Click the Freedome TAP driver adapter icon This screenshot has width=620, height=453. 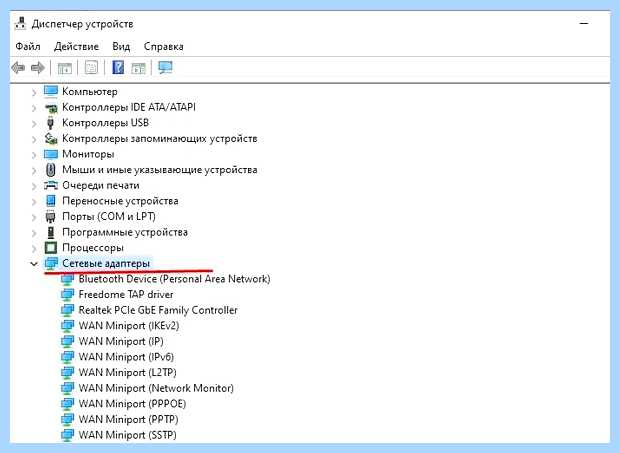click(x=67, y=294)
